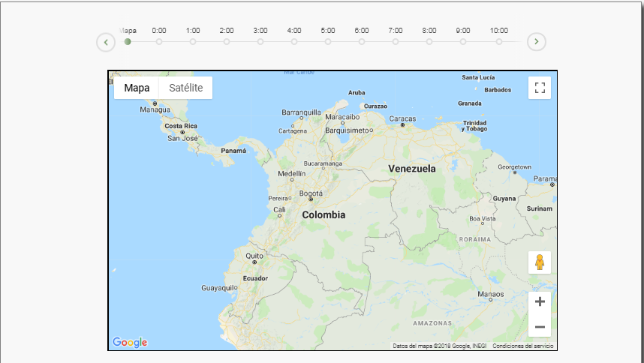The height and width of the screenshot is (363, 644).
Task: Click the Panamá label on map
Action: [233, 151]
